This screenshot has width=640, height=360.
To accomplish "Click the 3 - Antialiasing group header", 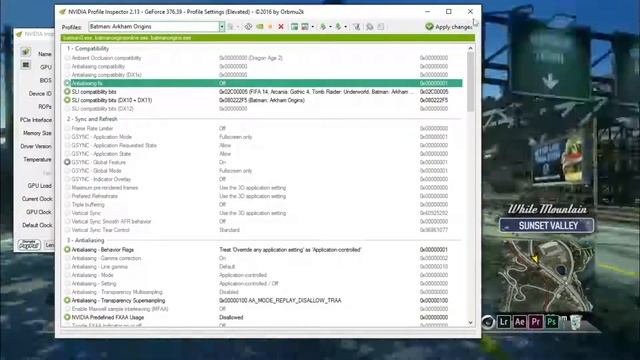I will tap(86, 240).
